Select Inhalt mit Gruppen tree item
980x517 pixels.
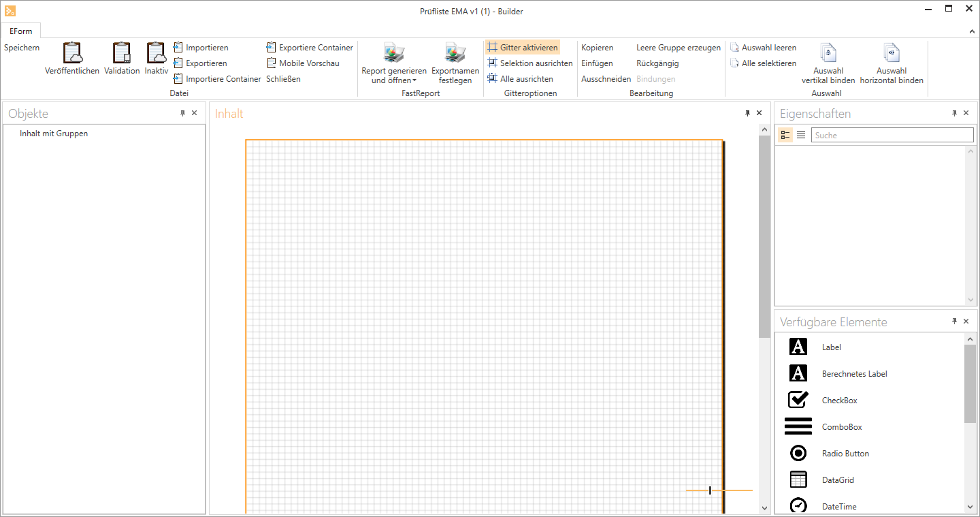tap(54, 134)
